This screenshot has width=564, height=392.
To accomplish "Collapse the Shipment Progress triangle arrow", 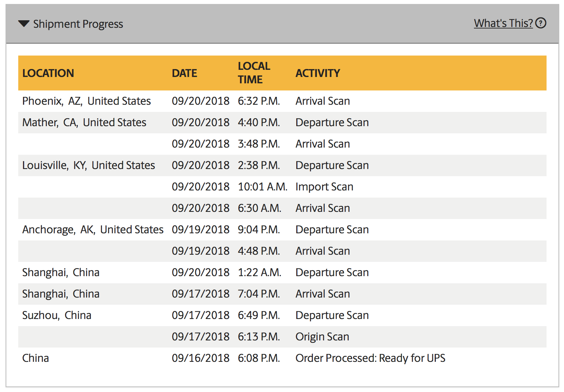I will tap(24, 24).
